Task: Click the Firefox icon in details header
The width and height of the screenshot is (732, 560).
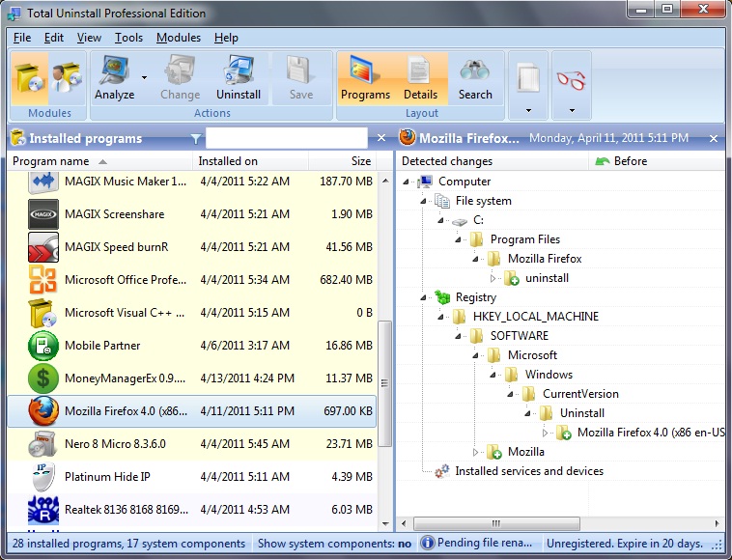Action: pos(408,138)
